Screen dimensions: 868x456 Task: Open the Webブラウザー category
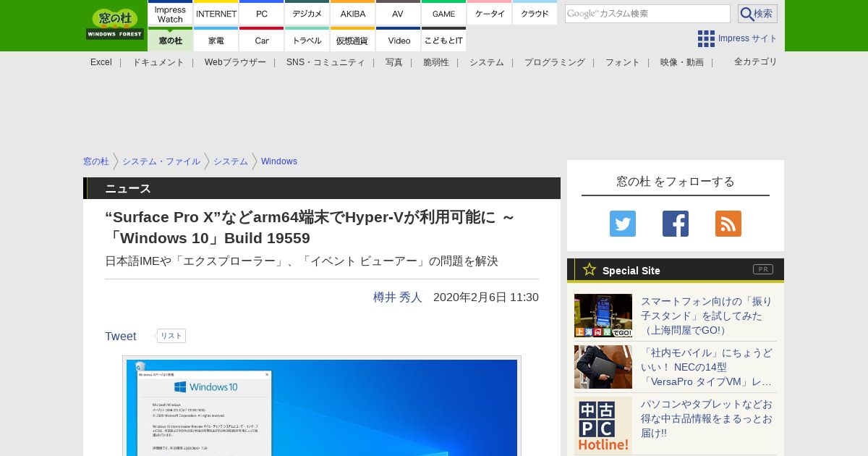[235, 62]
